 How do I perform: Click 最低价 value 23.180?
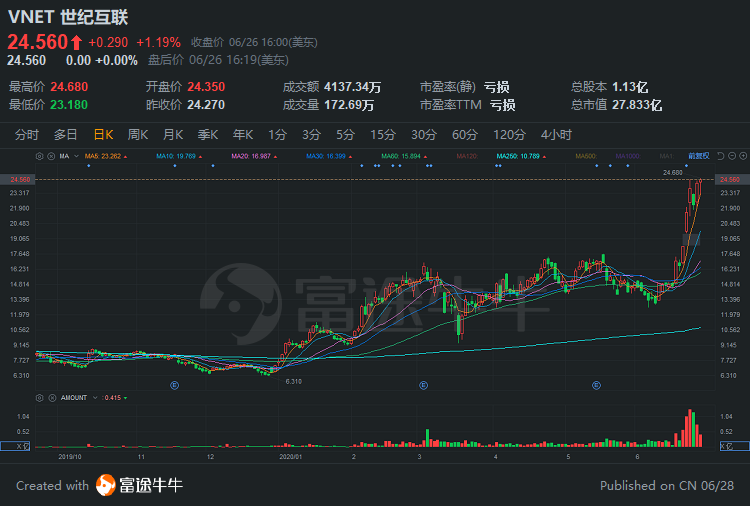coord(69,105)
